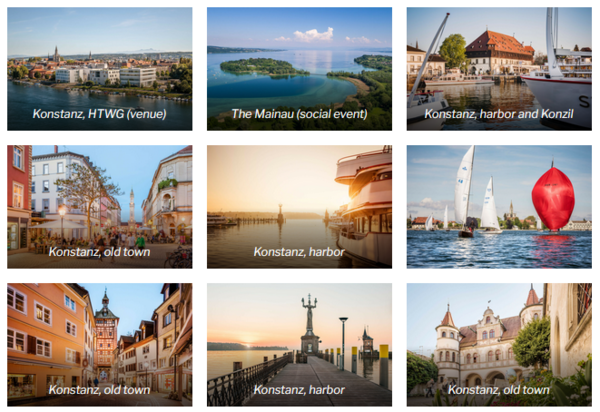Open old town photo with tower gate
600x412 pixels.
click(x=99, y=345)
